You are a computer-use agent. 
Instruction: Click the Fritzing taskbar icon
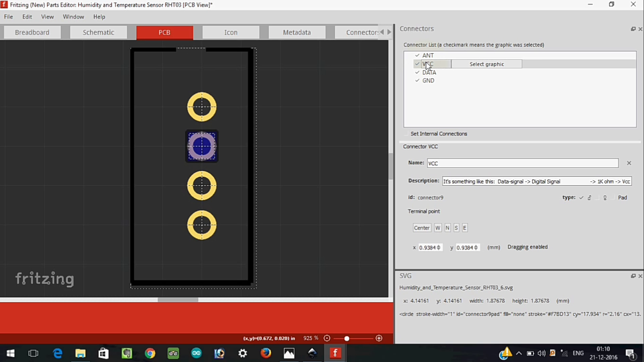[335, 353]
